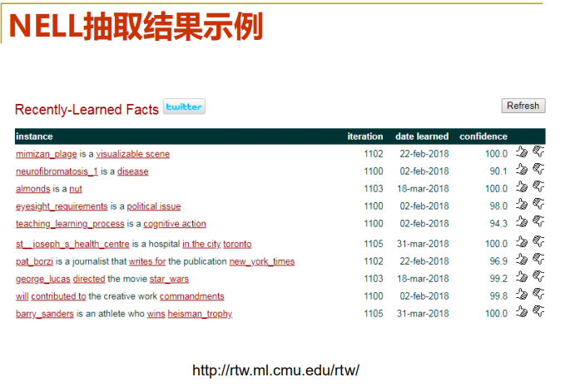Viewport: 565px width, 392px height.
Task: Thumbs-up the barry_sanders heisman_trophy fact
Action: (521, 312)
